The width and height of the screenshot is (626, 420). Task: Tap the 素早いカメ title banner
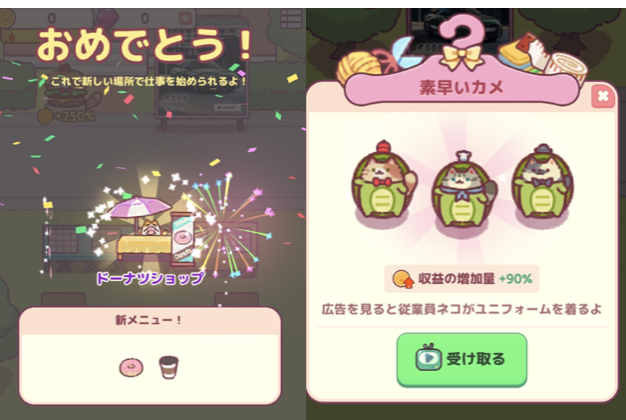pos(462,88)
